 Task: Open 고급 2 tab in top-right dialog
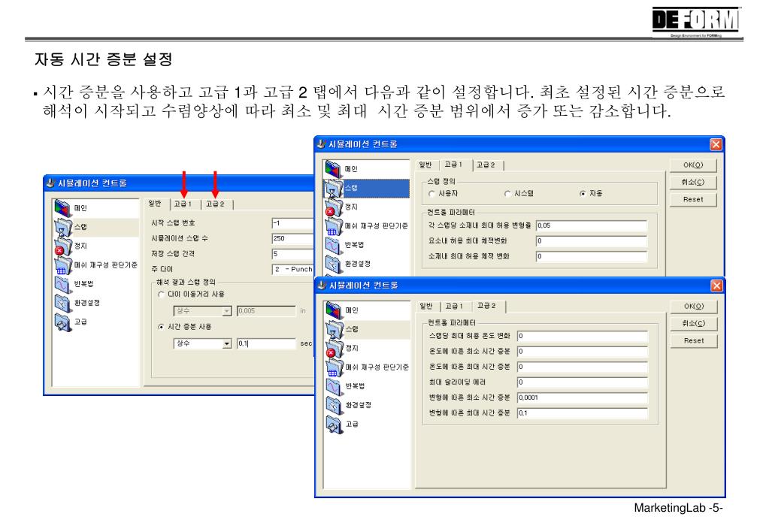pyautogui.click(x=486, y=165)
